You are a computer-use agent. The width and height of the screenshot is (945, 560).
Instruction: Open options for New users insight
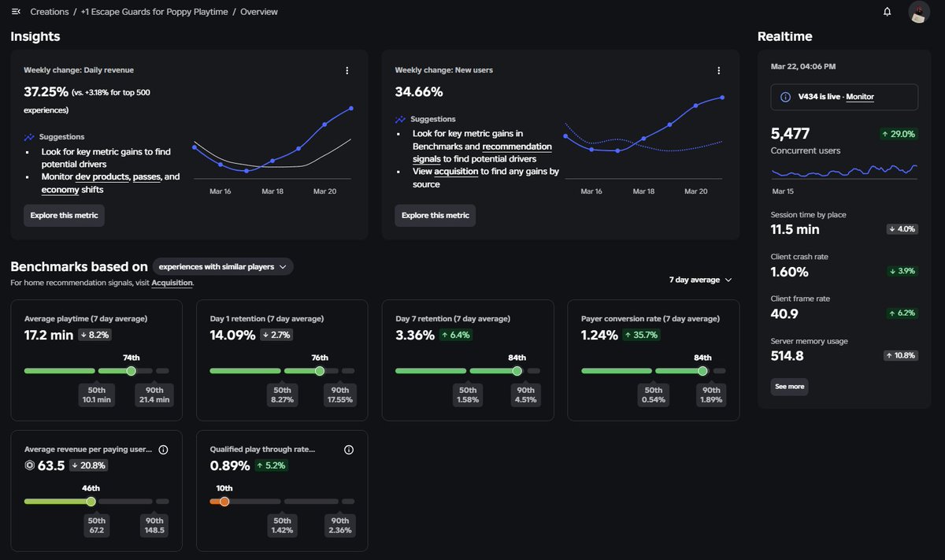point(718,70)
